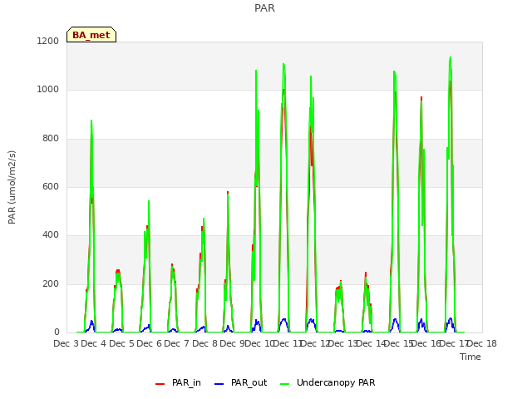This screenshot has width=532, height=399.
Task: Click the y-axis tick label 600
Action: tap(51, 186)
